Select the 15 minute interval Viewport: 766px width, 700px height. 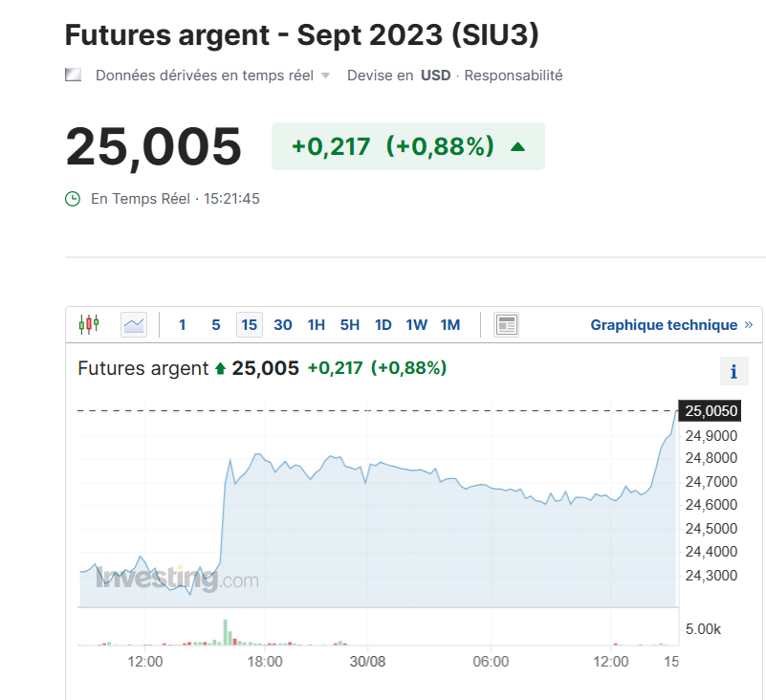(x=250, y=325)
